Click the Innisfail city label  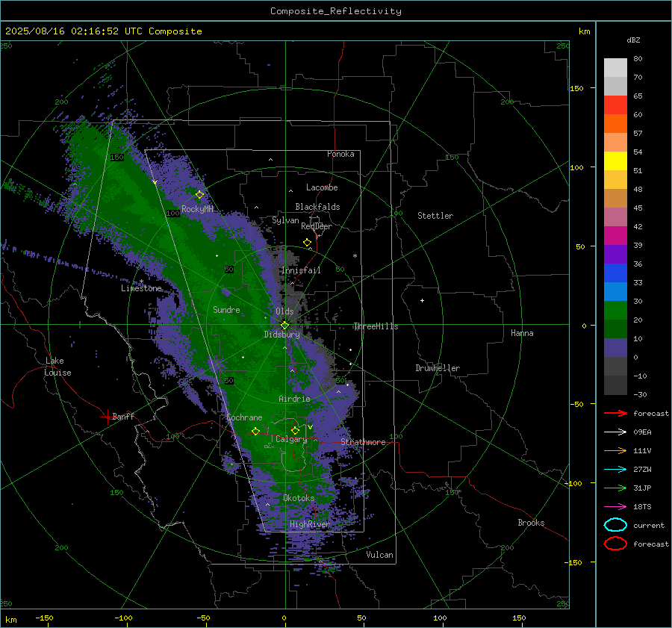click(301, 270)
